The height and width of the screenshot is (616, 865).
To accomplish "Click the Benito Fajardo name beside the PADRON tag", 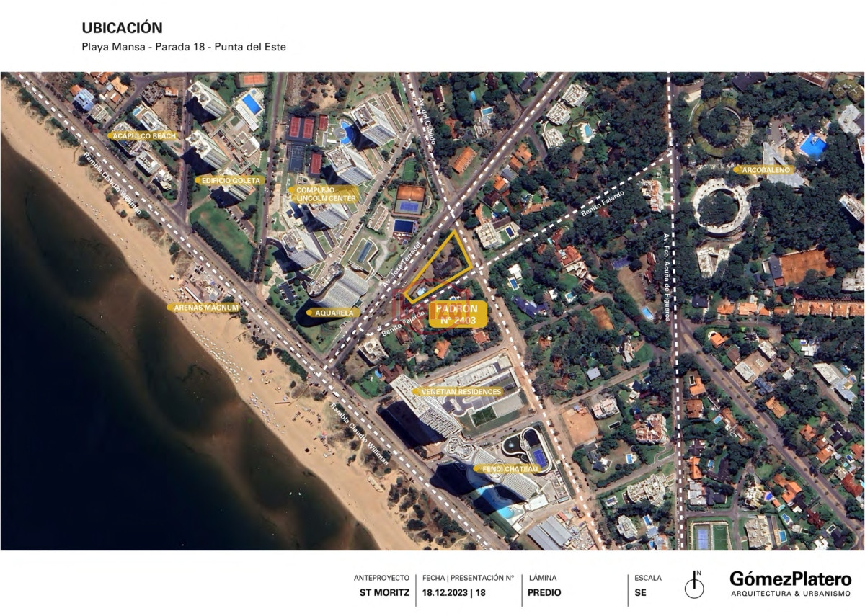I will 404,323.
